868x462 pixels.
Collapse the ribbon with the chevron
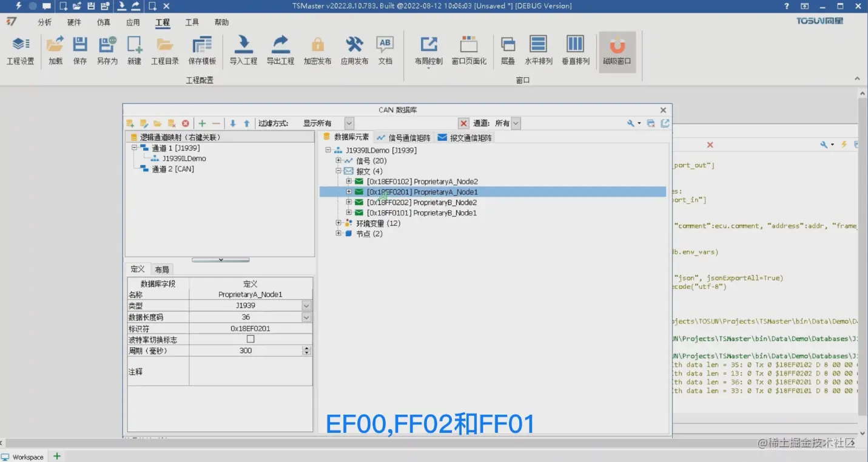857,79
